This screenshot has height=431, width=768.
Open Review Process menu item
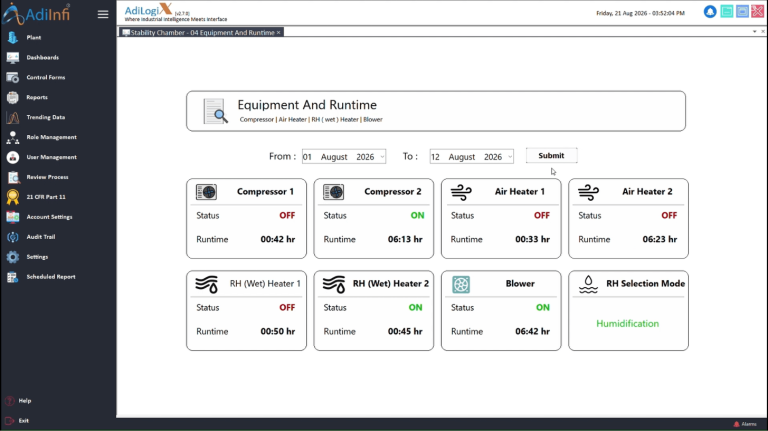click(x=48, y=177)
